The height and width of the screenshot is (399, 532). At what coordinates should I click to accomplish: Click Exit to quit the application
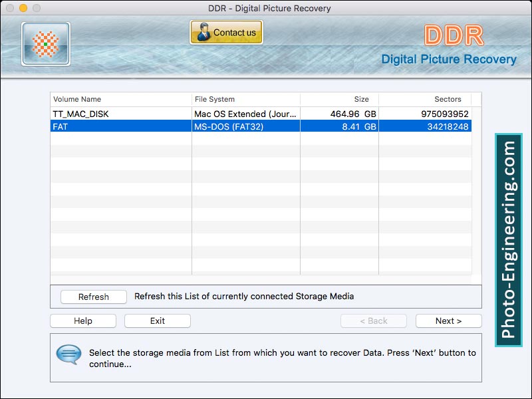coord(157,321)
